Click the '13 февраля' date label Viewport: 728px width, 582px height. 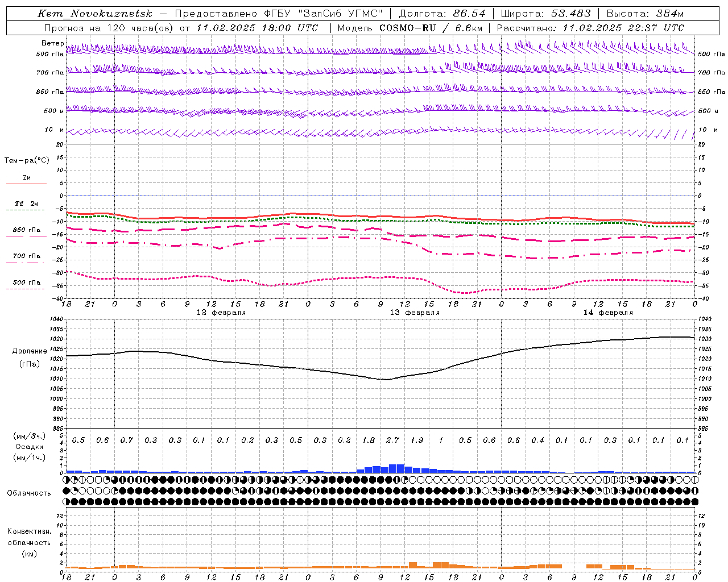[415, 312]
